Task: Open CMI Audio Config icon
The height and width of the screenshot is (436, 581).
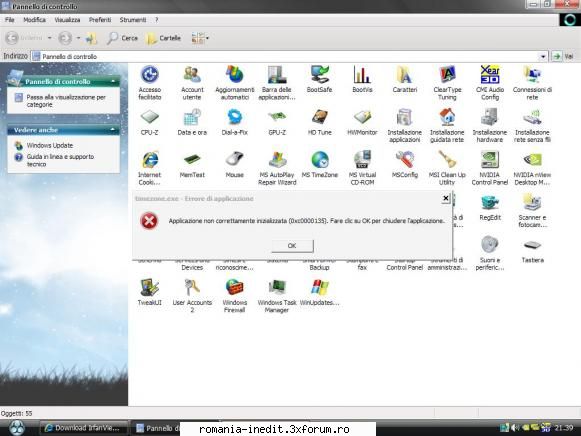Action: pos(490,83)
